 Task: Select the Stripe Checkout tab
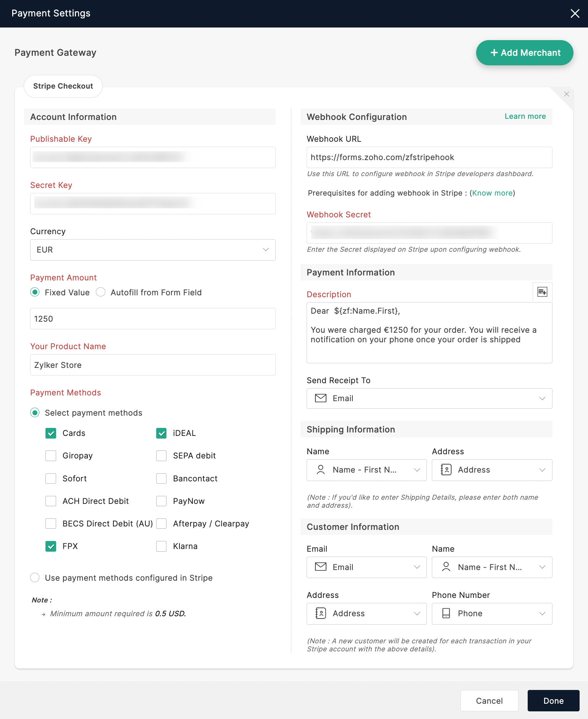(x=63, y=86)
